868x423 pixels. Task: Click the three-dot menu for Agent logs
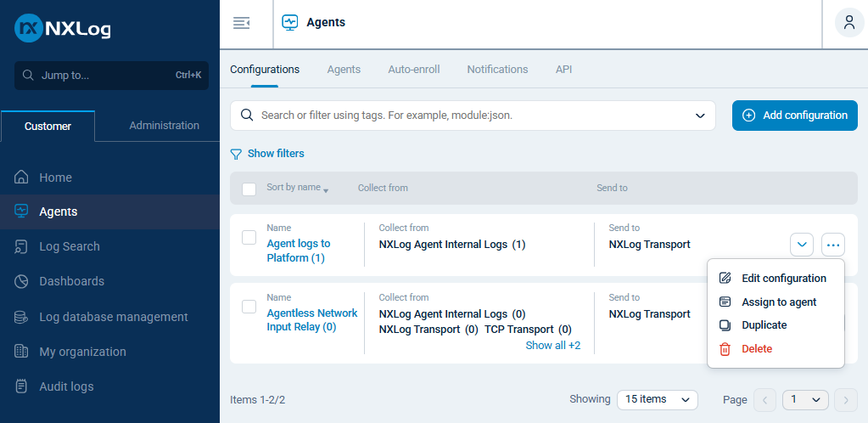833,245
